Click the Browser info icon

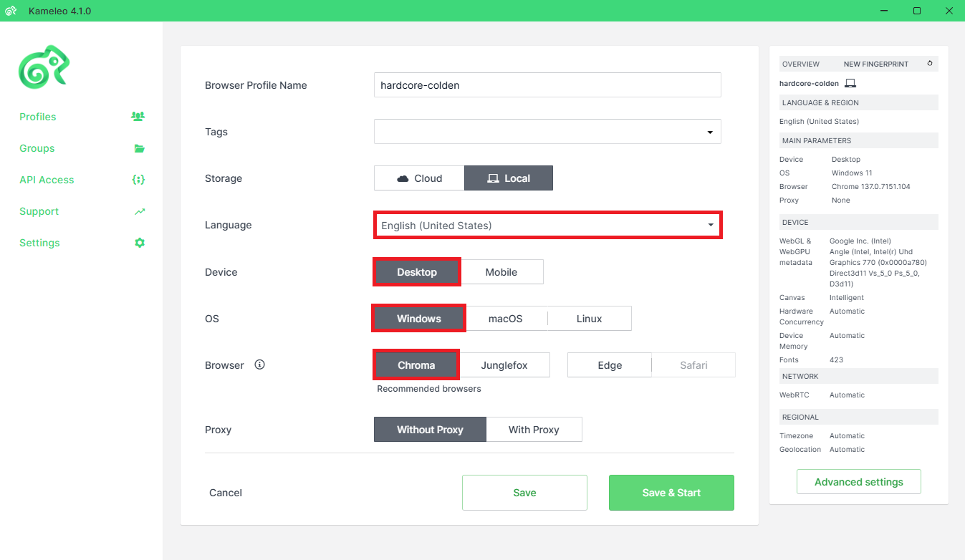(x=260, y=365)
